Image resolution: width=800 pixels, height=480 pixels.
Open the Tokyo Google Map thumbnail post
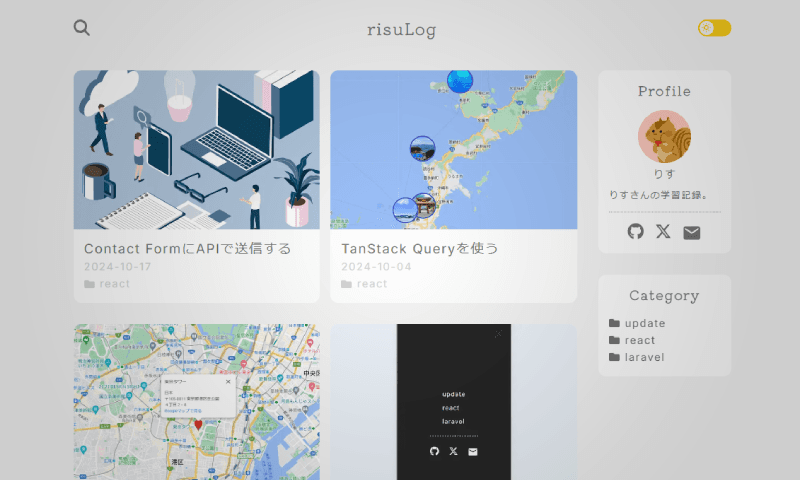[196, 402]
